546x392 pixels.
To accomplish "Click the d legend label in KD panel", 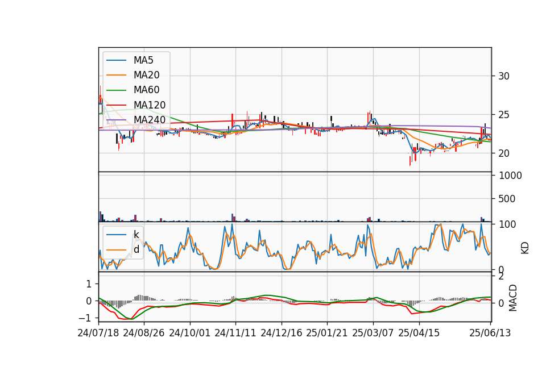I will (136, 249).
